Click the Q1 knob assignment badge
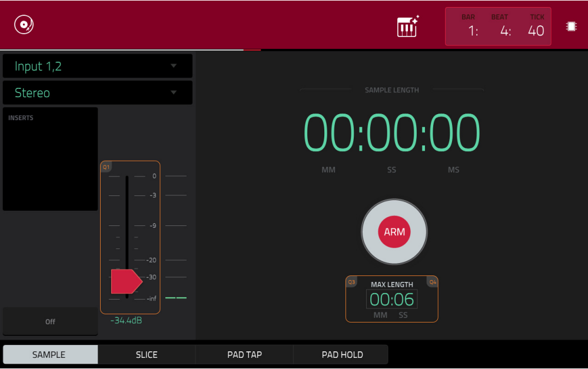This screenshot has height=369, width=588. click(107, 167)
